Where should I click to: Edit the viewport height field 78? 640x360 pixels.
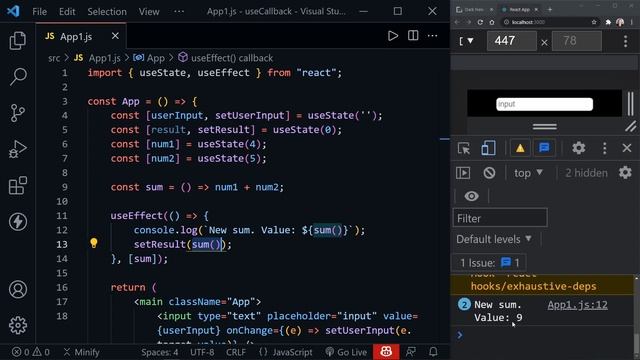[x=577, y=41]
